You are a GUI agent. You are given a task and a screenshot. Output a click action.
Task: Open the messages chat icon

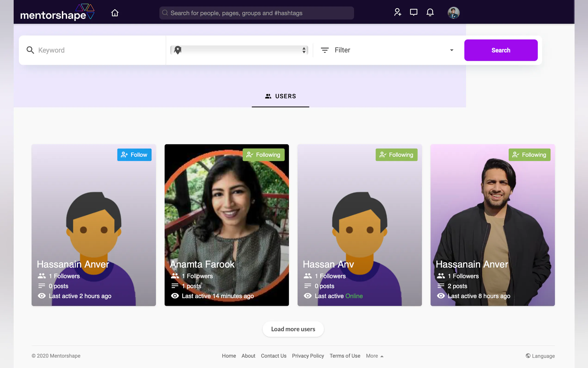413,12
